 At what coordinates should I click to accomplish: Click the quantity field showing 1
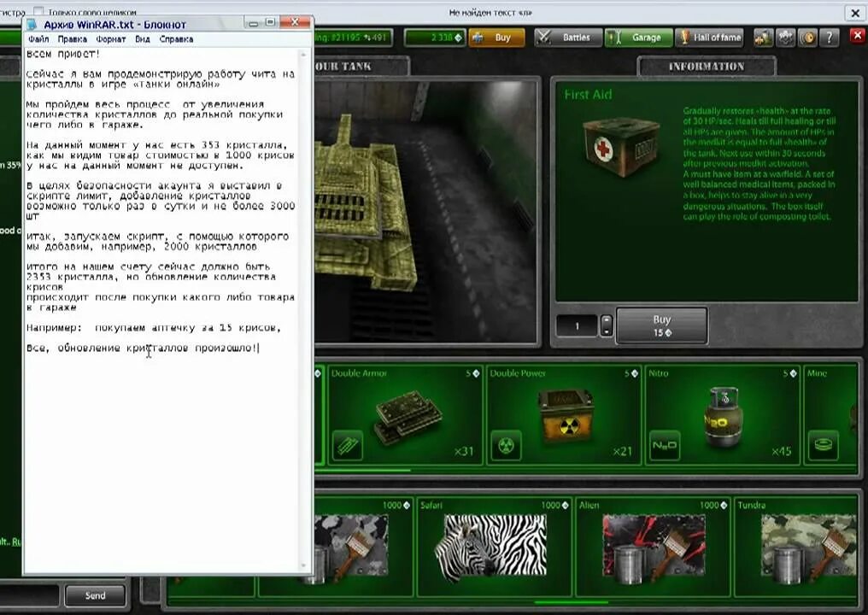(577, 326)
